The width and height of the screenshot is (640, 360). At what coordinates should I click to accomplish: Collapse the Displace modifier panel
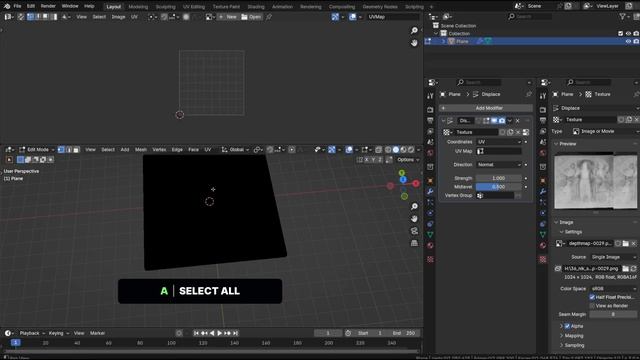(x=443, y=120)
